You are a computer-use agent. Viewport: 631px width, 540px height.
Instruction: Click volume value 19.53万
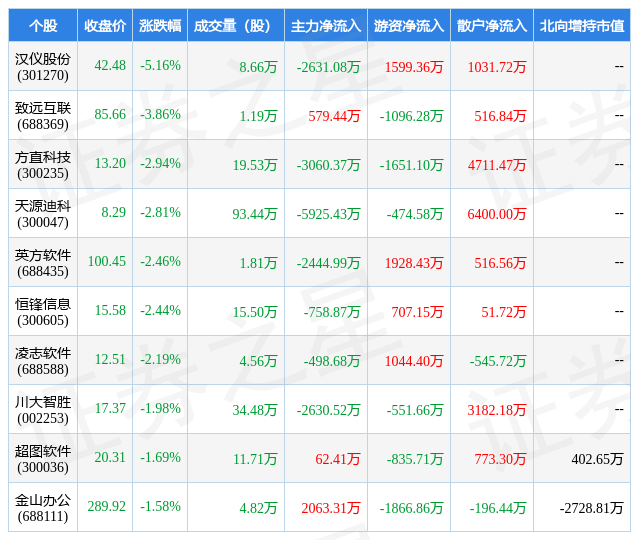point(255,165)
